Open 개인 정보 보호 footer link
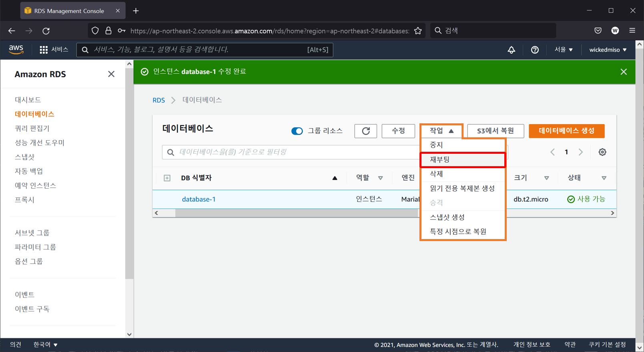This screenshot has width=644, height=352. click(x=532, y=345)
